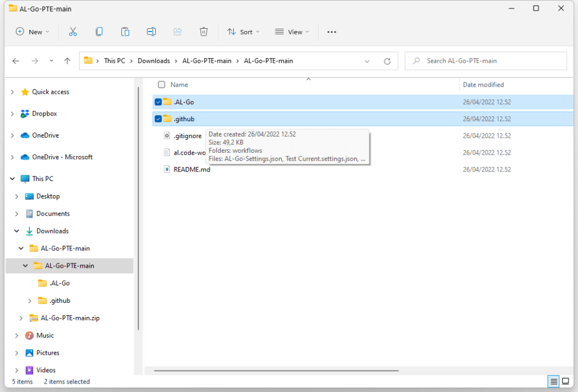Open the See more ellipsis menu

[332, 32]
